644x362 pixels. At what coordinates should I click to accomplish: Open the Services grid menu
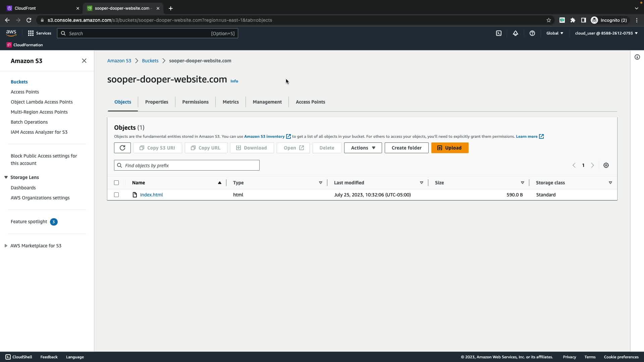[40, 33]
